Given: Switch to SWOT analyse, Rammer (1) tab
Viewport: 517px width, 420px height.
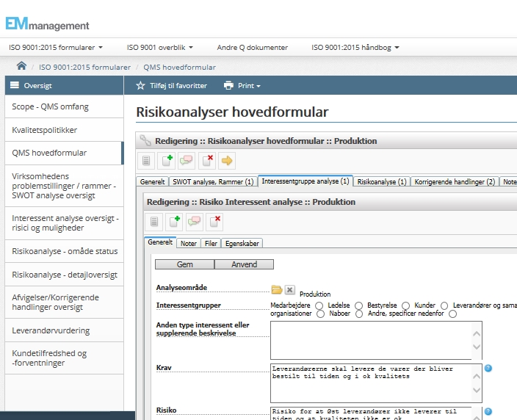Looking at the screenshot, I should (213, 181).
